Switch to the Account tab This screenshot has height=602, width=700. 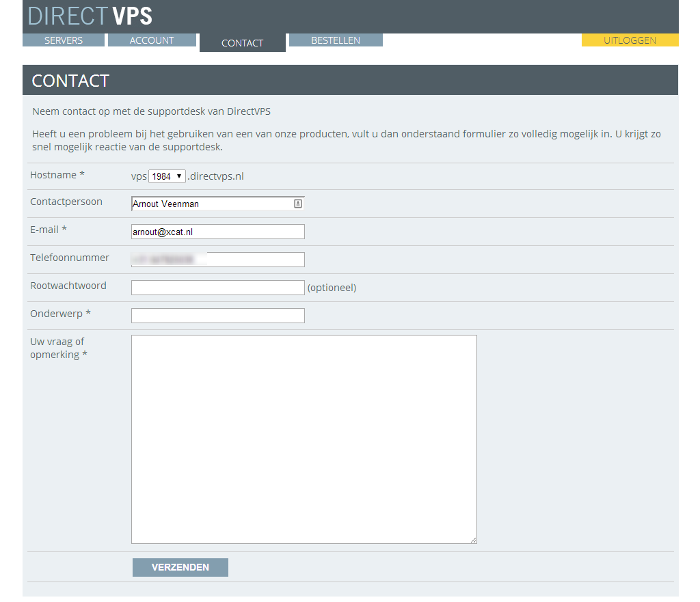pyautogui.click(x=152, y=40)
